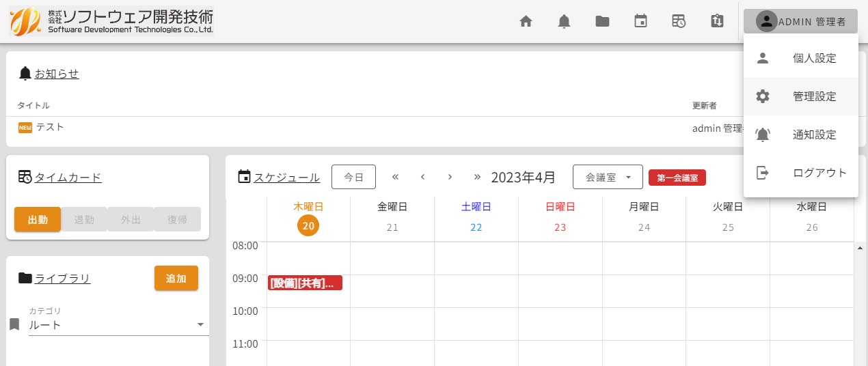Screen dimensions: 868x366
Task: Click the rightmost header icon before ADMIN
Action: tap(717, 21)
